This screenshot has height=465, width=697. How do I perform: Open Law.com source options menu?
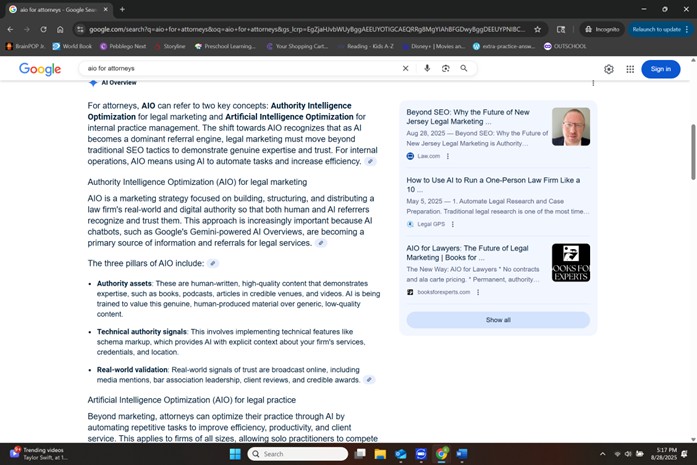(x=448, y=156)
